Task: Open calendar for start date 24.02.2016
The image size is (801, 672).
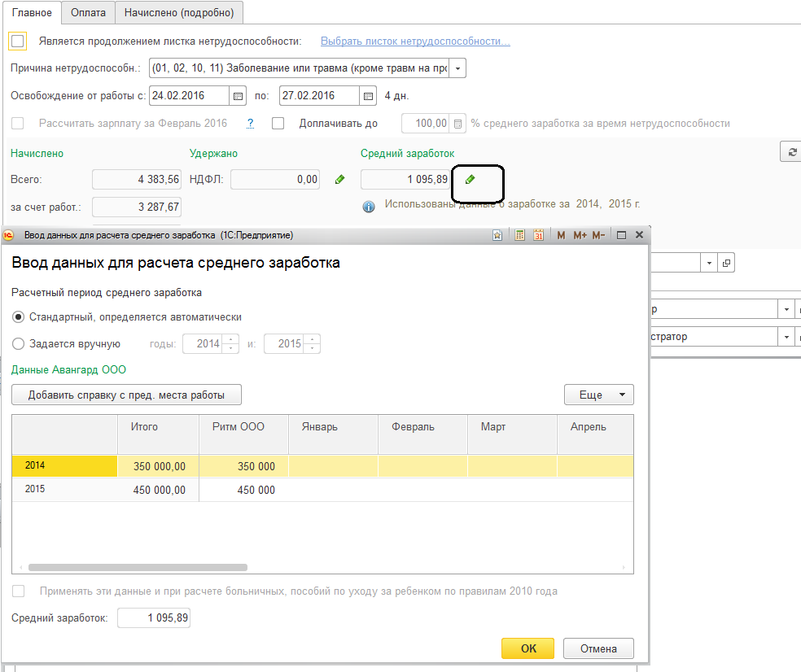Action: click(x=238, y=96)
